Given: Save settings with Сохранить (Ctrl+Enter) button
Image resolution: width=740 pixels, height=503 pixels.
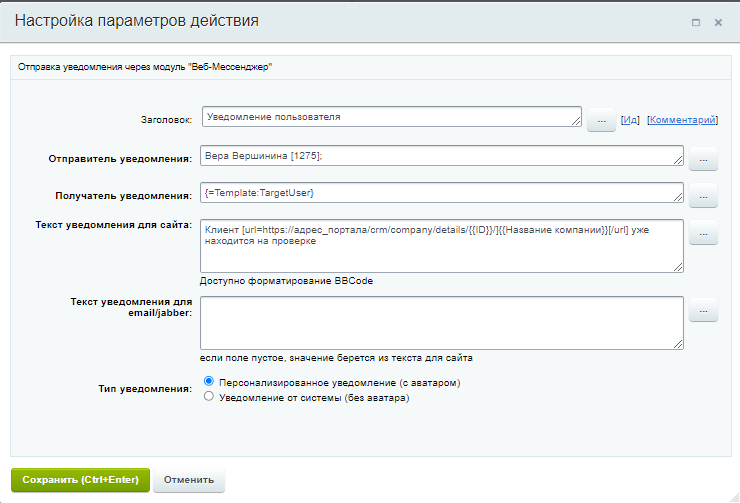Looking at the screenshot, I should (80, 480).
